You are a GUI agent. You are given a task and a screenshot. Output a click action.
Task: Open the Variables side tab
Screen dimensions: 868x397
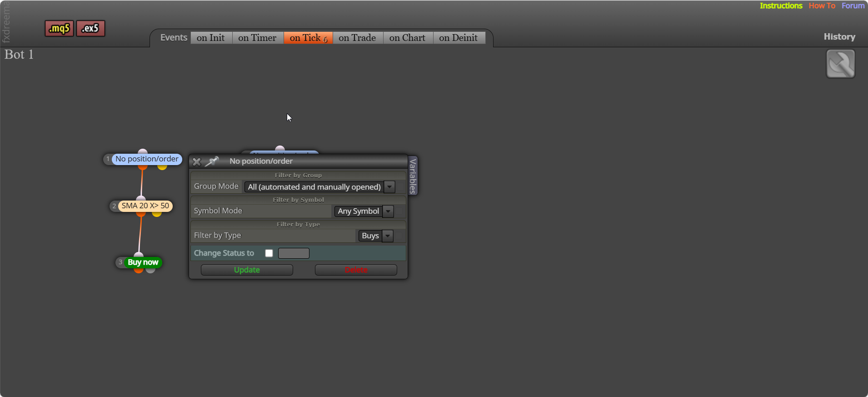(x=413, y=176)
